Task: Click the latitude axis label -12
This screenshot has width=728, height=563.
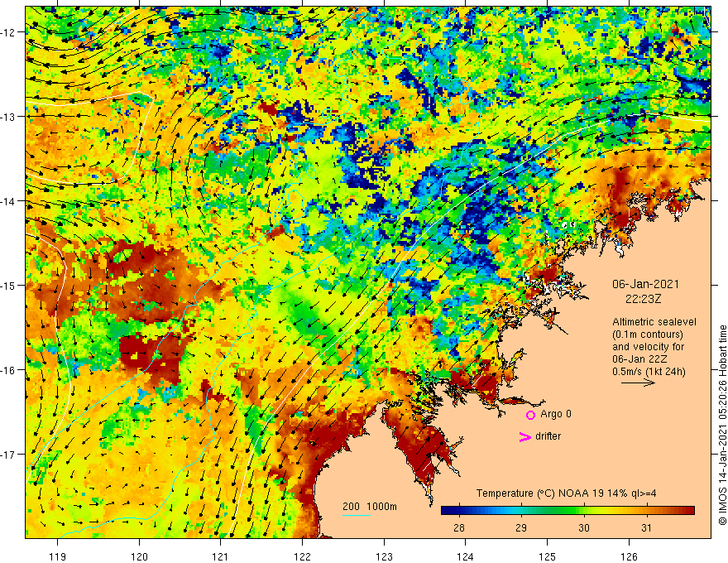Action: click(9, 32)
